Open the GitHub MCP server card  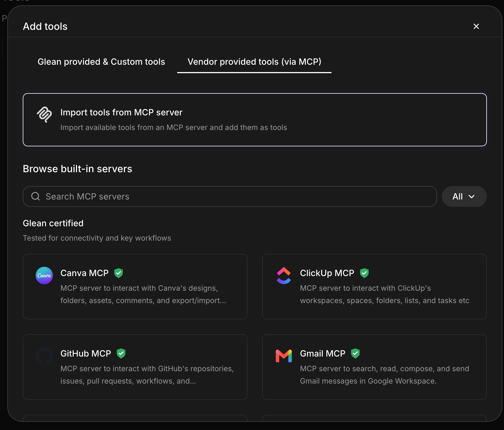click(x=135, y=367)
